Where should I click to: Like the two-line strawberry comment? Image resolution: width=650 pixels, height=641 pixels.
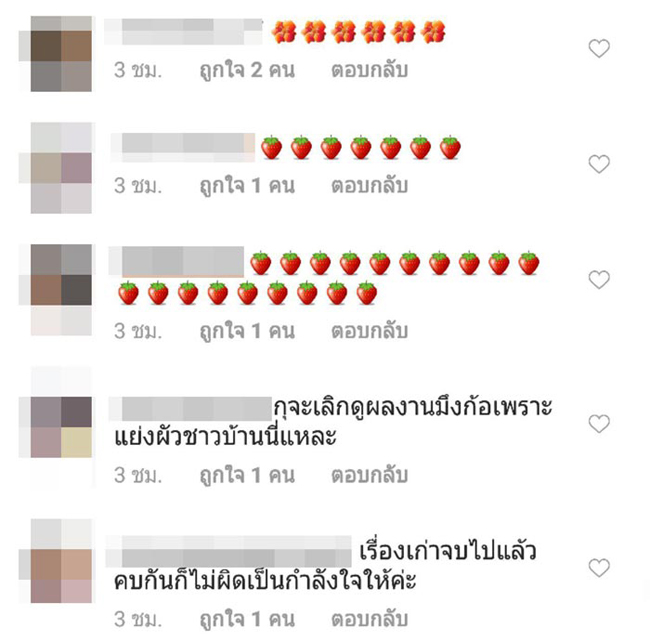click(x=599, y=279)
